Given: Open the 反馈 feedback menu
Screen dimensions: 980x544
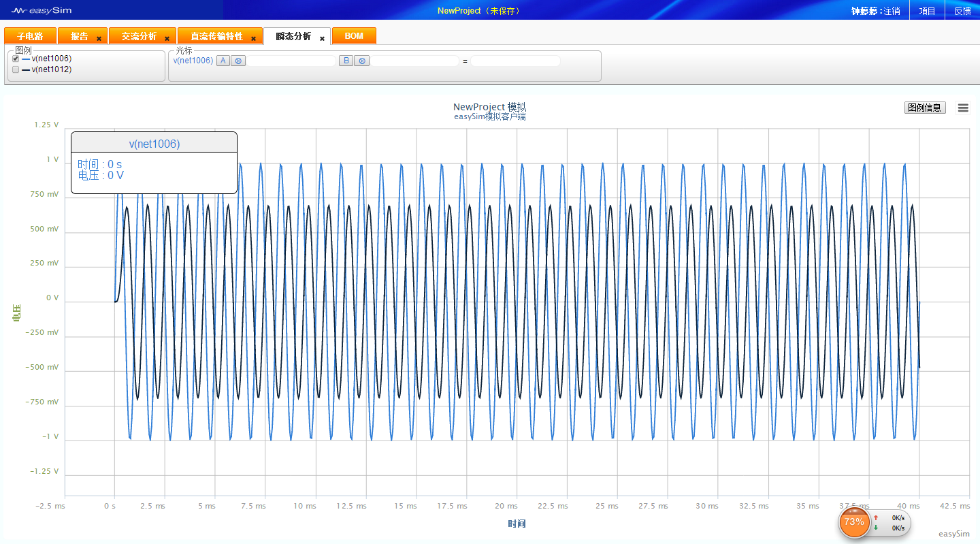Looking at the screenshot, I should [962, 11].
